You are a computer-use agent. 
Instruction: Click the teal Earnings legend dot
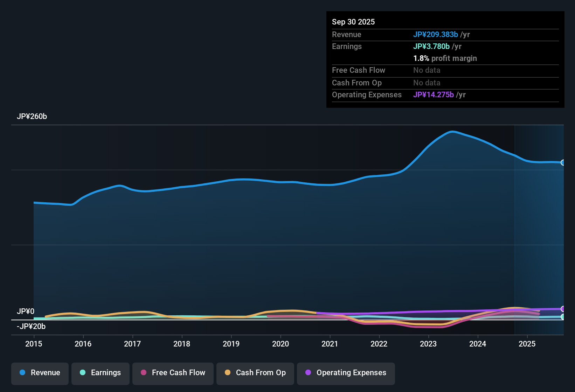click(x=83, y=373)
